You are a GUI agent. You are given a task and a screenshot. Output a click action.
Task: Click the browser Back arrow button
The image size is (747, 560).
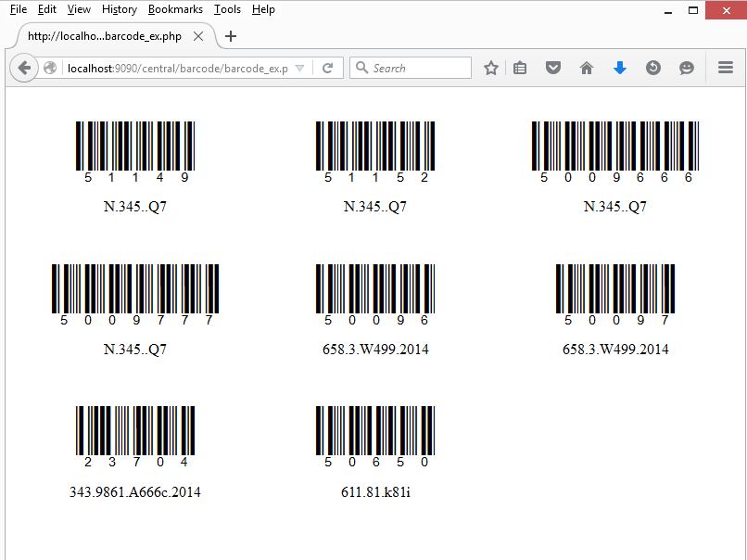point(24,68)
